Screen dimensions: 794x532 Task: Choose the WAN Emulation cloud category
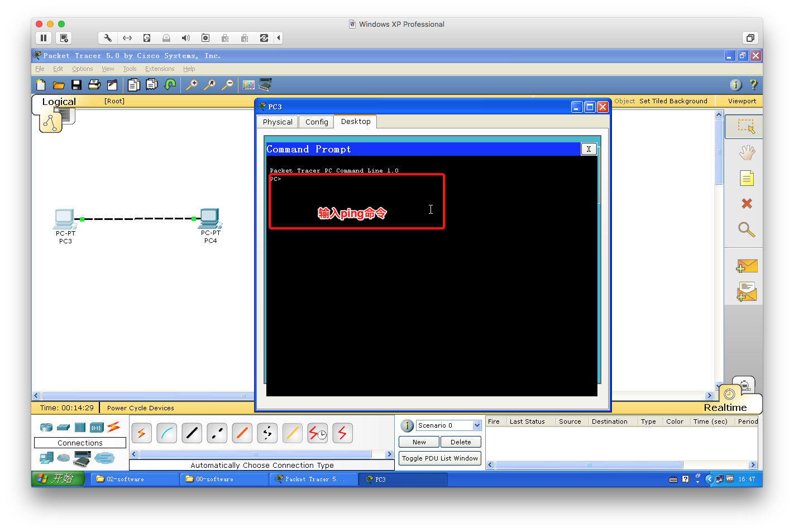(x=64, y=458)
